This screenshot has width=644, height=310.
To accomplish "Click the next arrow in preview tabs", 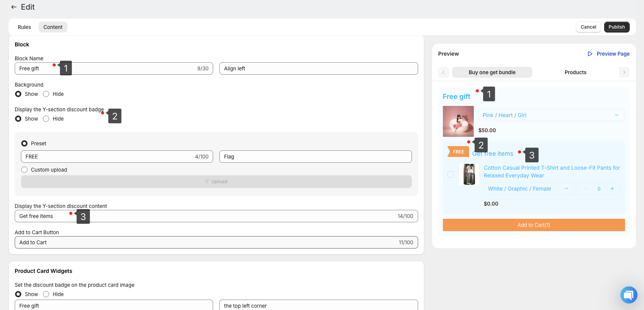I will click(624, 72).
